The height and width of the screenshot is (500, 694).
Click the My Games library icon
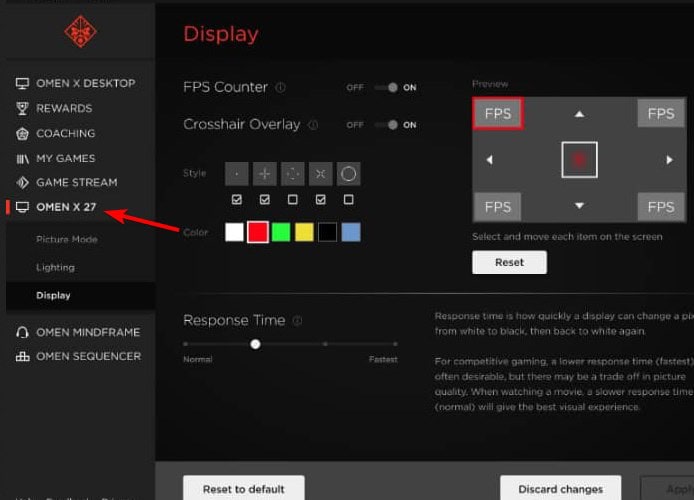pos(22,158)
